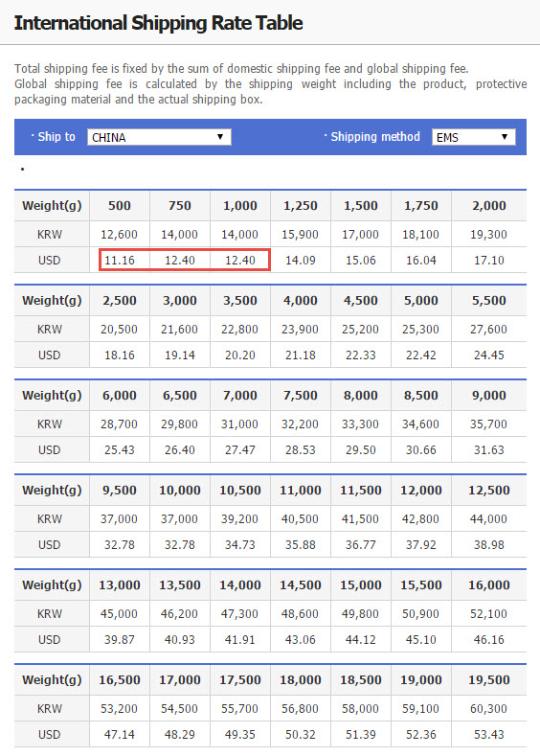Select the KRW value 33,300
540x756 pixels.
tap(360, 424)
